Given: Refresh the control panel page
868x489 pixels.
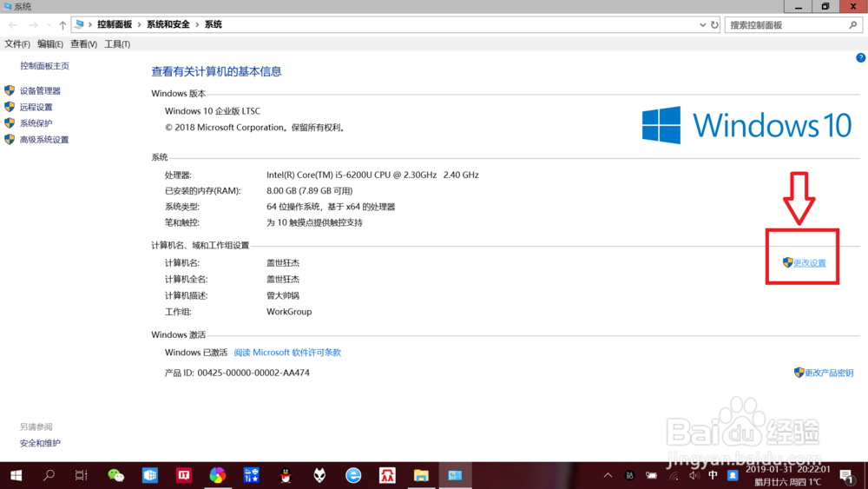Looking at the screenshot, I should 714,25.
